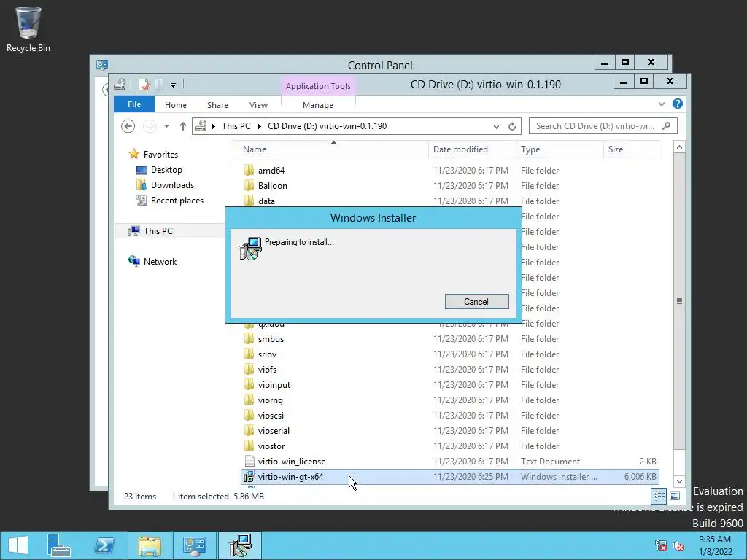
Task: Switch to Details view icon
Action: click(x=659, y=496)
